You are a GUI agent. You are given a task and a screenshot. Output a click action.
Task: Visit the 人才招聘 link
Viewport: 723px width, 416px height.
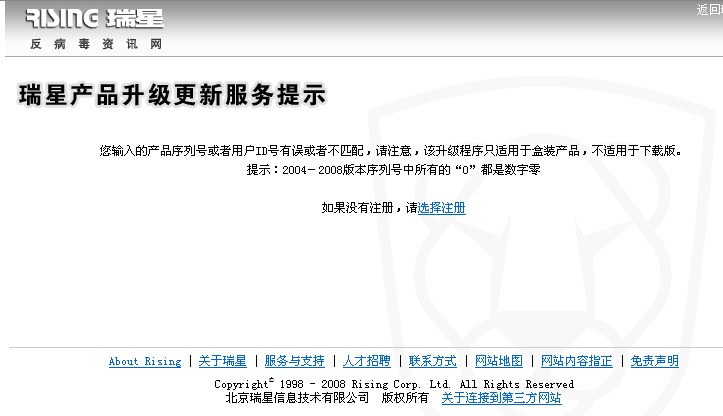click(x=367, y=361)
